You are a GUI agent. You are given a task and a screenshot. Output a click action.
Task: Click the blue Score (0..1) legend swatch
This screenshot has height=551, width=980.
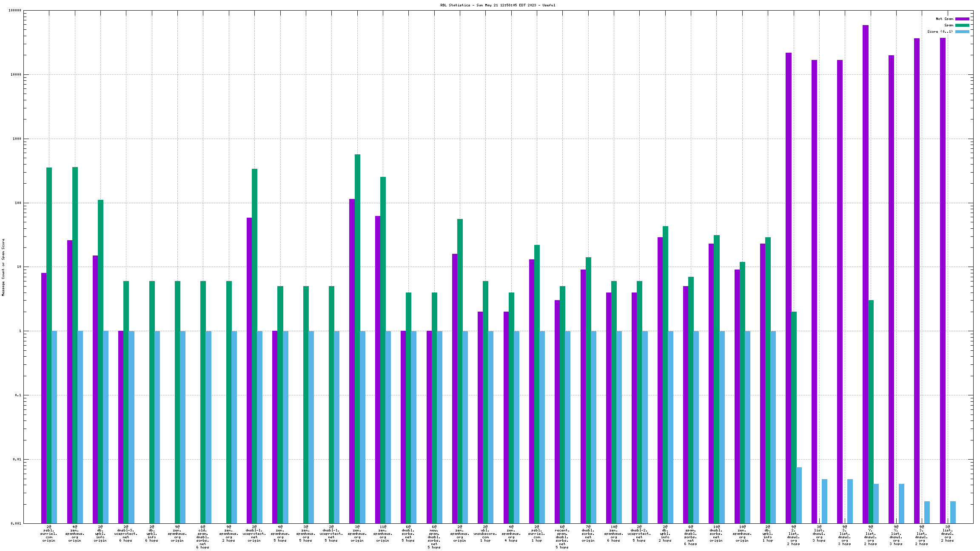962,31
